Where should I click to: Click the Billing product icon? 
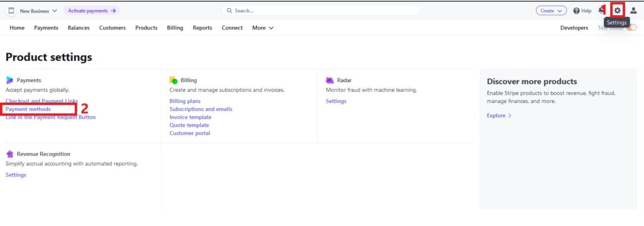(174, 80)
